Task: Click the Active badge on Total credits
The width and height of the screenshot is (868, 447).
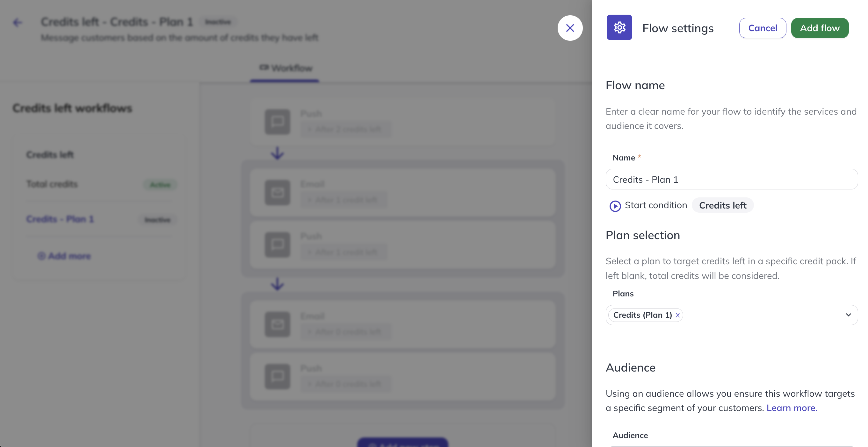Action: [160, 184]
